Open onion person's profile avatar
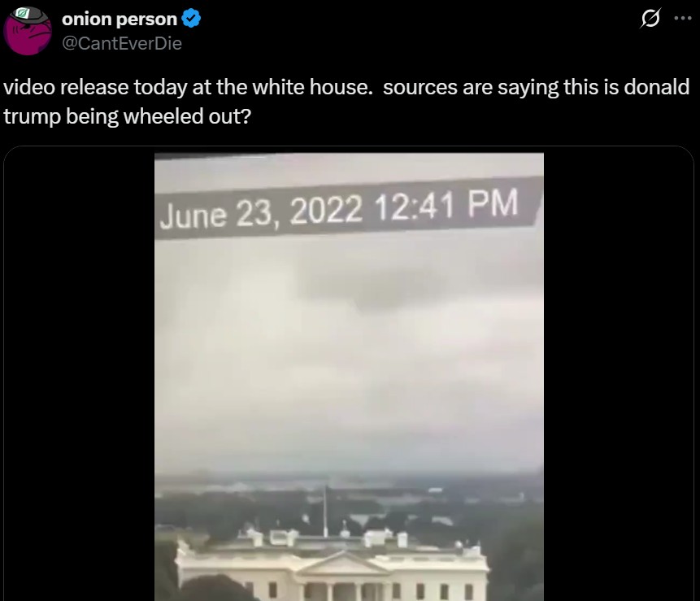Image resolution: width=700 pixels, height=601 pixels. point(28,31)
